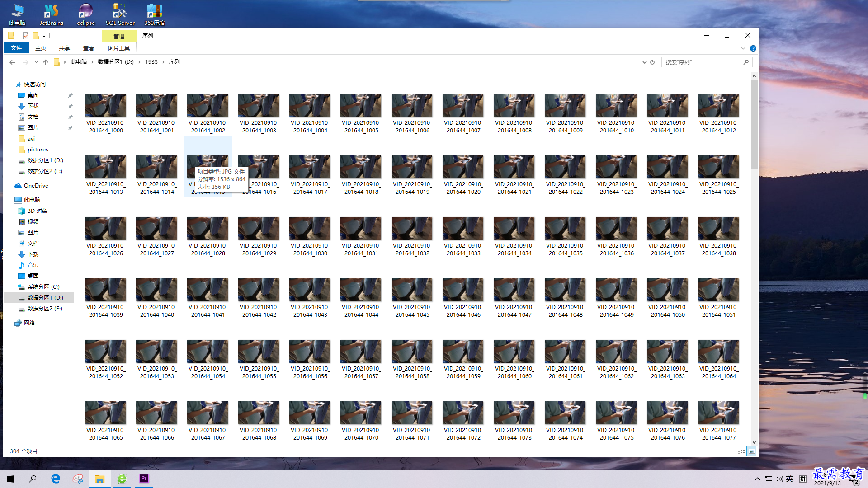Click the vertical scrollbar thumb
The height and width of the screenshot is (488, 868).
point(754,125)
